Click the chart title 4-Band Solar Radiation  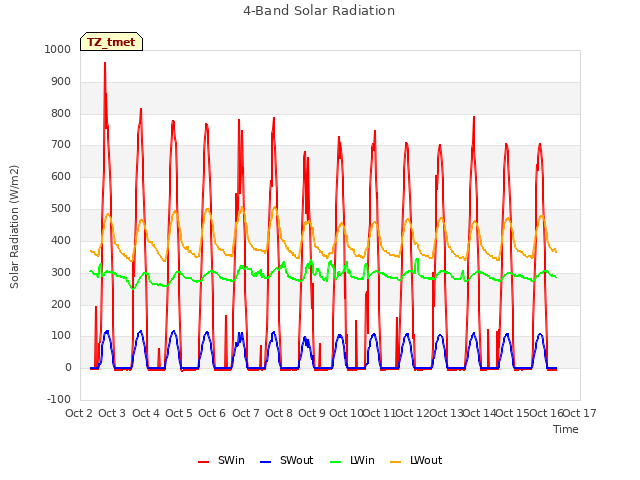pyautogui.click(x=319, y=11)
